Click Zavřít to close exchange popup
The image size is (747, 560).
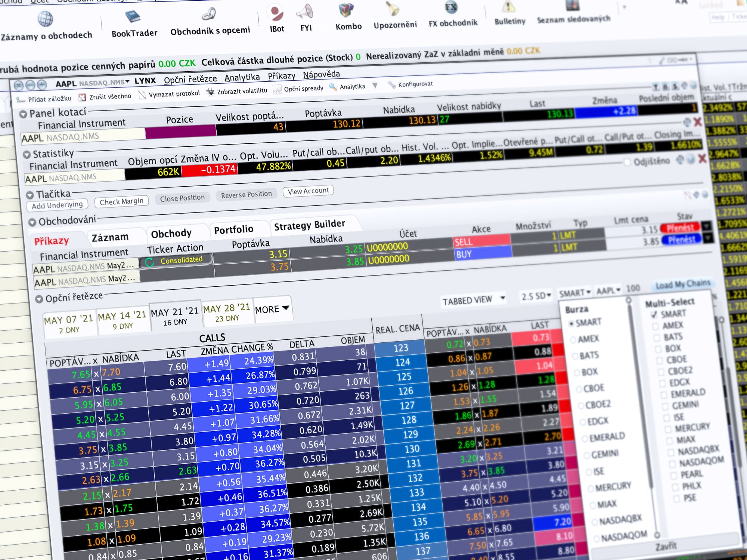[666, 546]
